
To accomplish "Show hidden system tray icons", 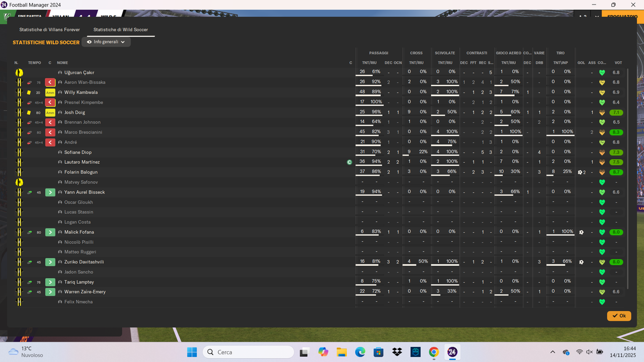I will point(552,352).
